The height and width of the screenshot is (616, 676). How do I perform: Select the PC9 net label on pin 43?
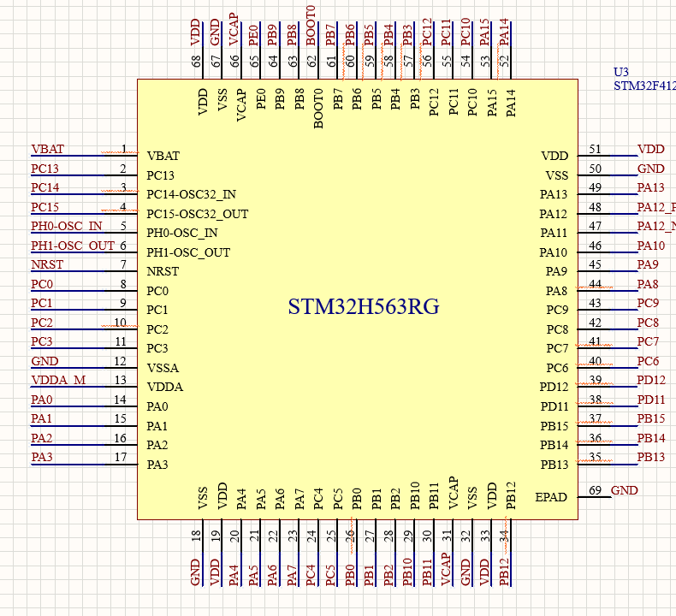click(648, 303)
